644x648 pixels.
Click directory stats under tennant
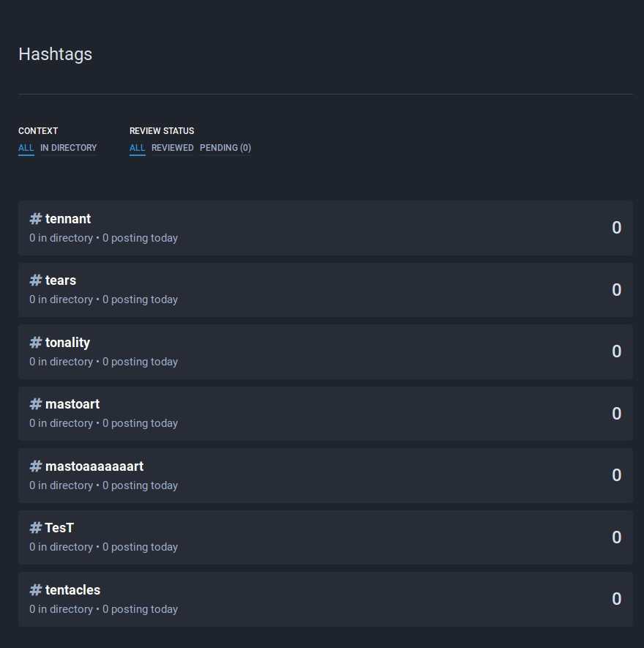click(104, 238)
